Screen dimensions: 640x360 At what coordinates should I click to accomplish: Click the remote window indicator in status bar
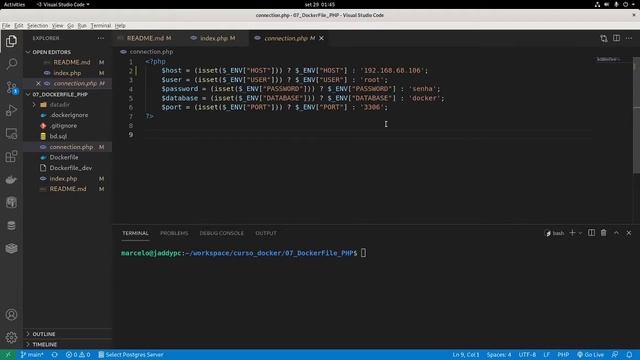point(8,355)
